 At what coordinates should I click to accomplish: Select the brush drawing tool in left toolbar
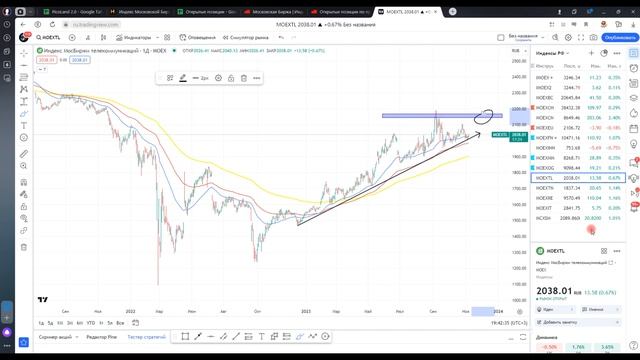click(24, 113)
